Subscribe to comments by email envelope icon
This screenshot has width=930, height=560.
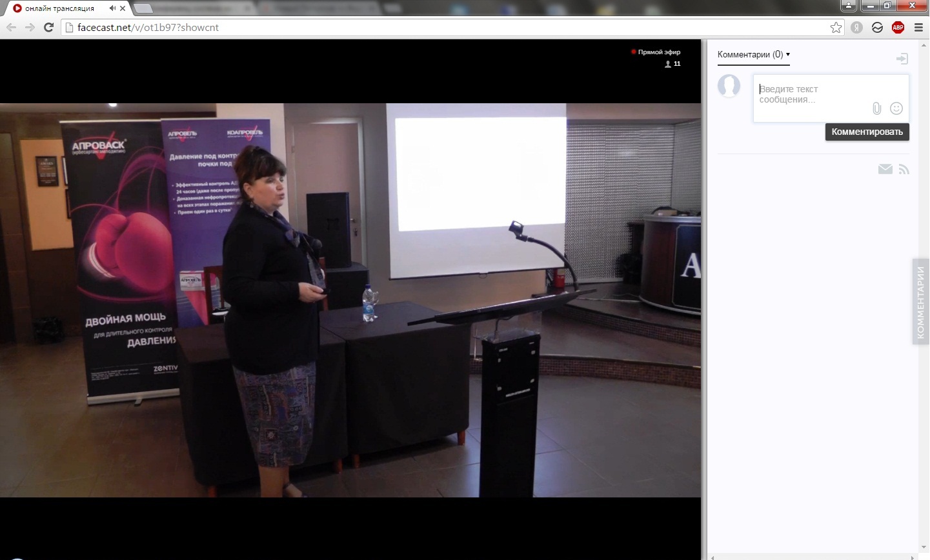885,169
